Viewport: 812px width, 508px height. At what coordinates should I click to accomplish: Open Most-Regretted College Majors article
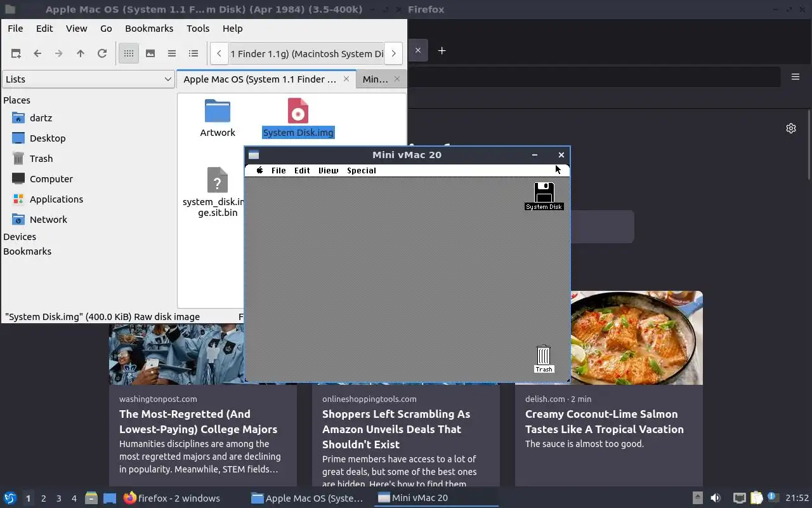click(x=198, y=422)
